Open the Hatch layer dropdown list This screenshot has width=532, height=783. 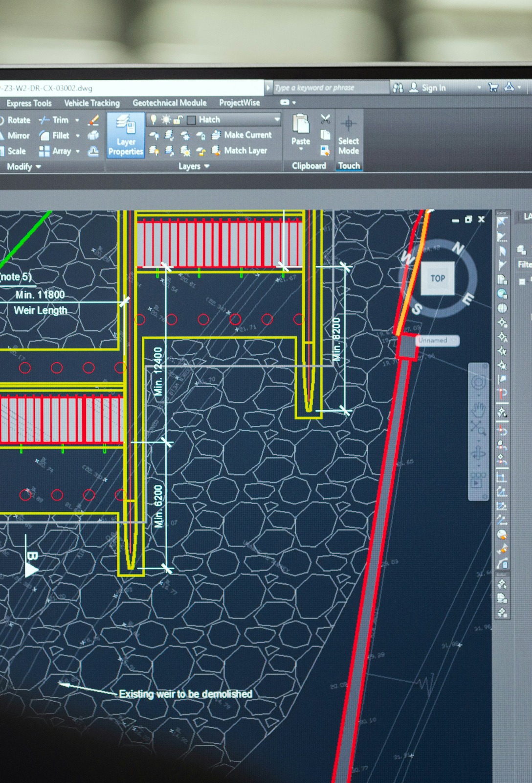277,119
